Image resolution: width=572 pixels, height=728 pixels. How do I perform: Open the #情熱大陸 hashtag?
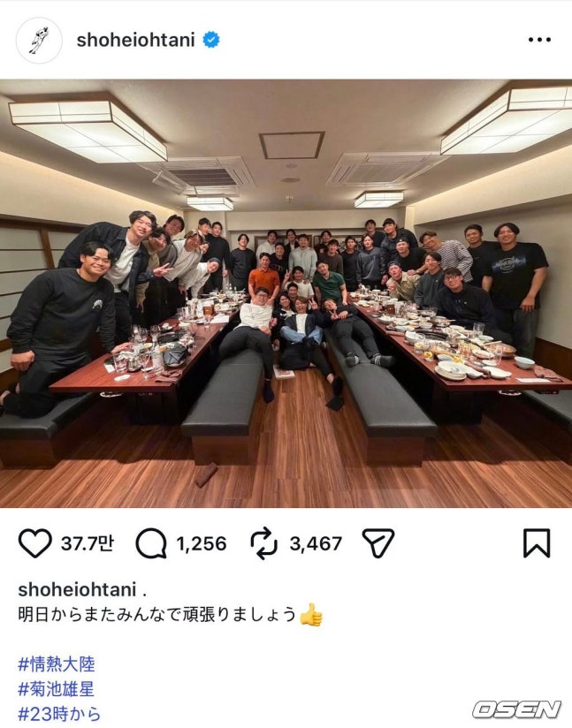57,664
